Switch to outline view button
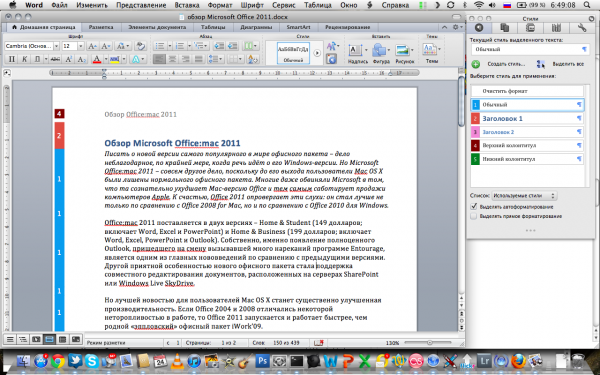Screen dimensions: 600x375 (x=23, y=339)
